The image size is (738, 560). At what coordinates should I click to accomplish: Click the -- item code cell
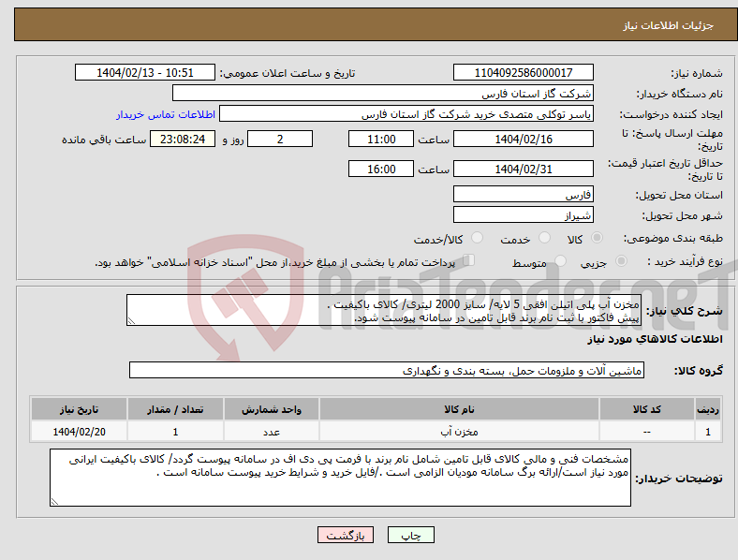point(647,432)
